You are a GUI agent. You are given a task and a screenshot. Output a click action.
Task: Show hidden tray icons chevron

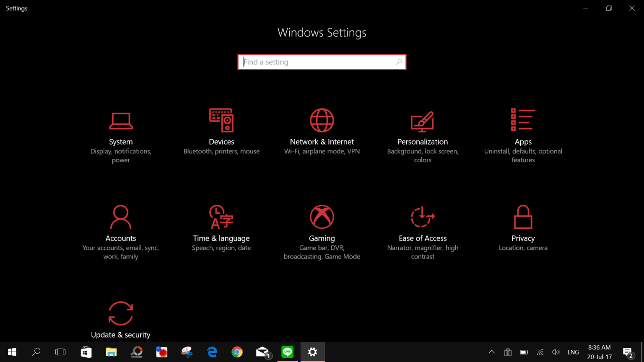[492, 352]
